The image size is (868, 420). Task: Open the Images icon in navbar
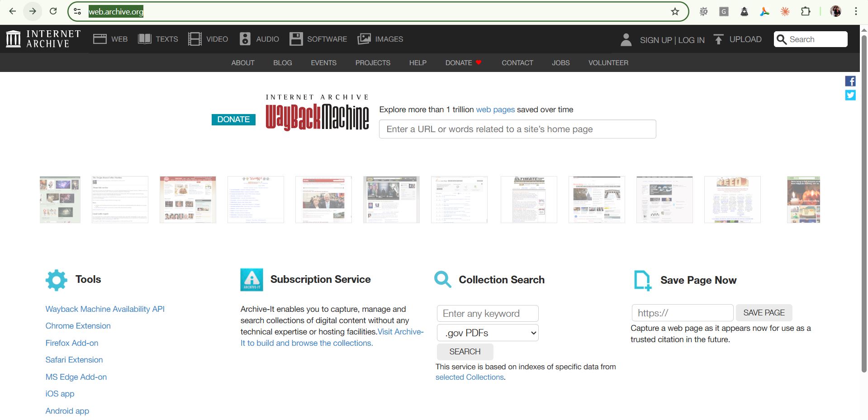[x=364, y=39]
